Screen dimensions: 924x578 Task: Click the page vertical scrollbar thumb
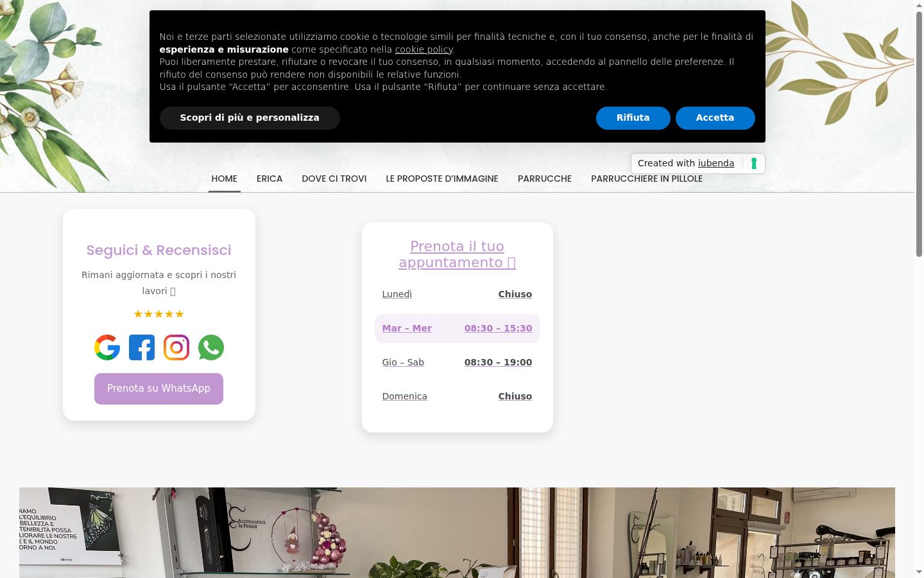pos(919,134)
